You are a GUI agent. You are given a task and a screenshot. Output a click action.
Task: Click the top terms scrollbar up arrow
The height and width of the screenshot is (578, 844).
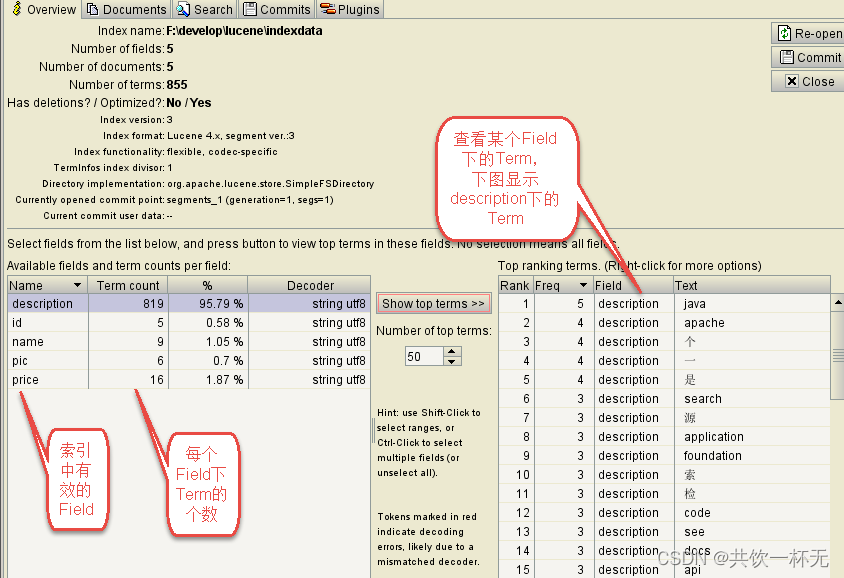(838, 303)
